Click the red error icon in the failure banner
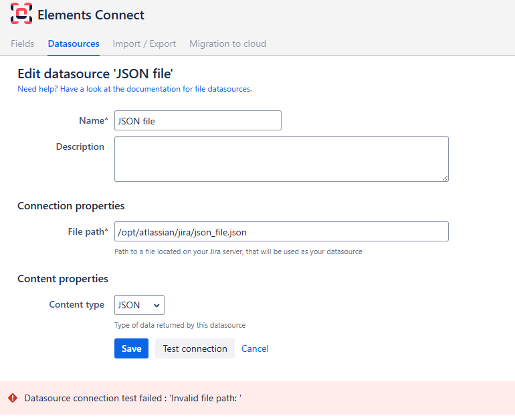This screenshot has height=420, width=515. pyautogui.click(x=13, y=398)
